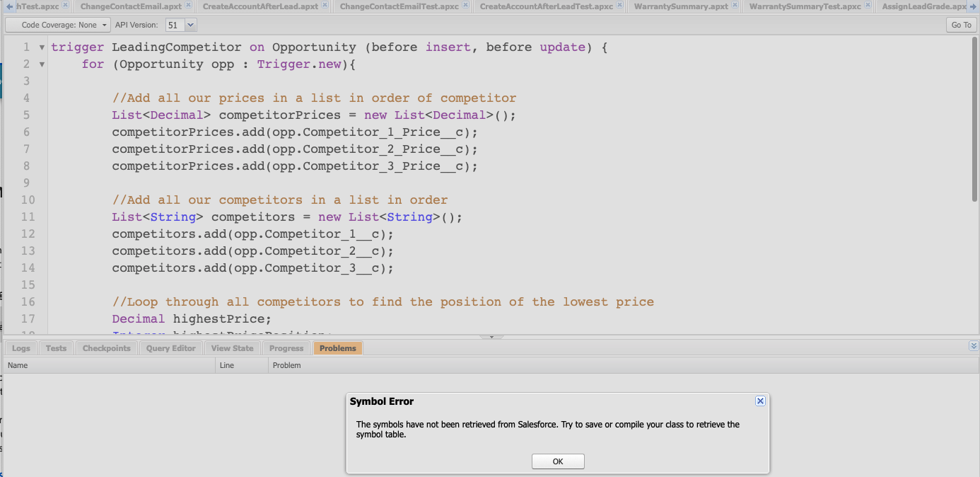Image resolution: width=980 pixels, height=477 pixels.
Task: Close the WarrantySummary.apxt tab
Action: [x=735, y=6]
